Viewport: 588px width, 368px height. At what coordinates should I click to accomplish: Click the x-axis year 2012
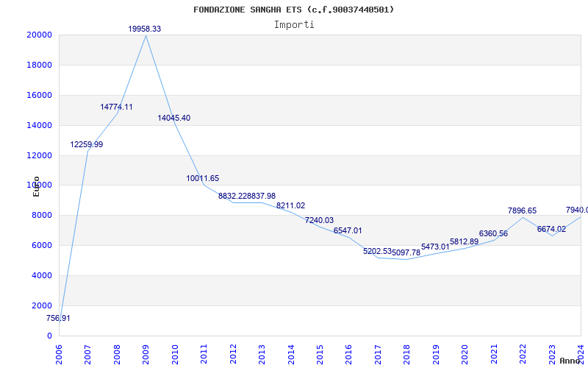pyautogui.click(x=233, y=355)
